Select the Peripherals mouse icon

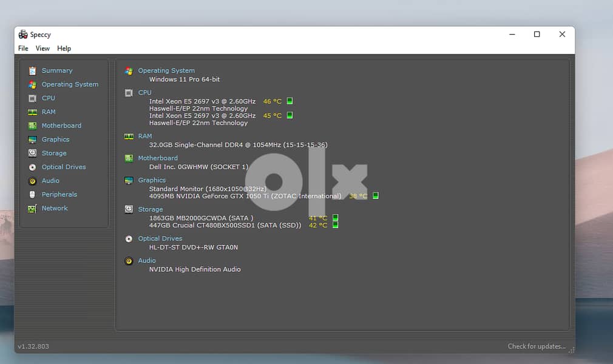[x=32, y=195]
